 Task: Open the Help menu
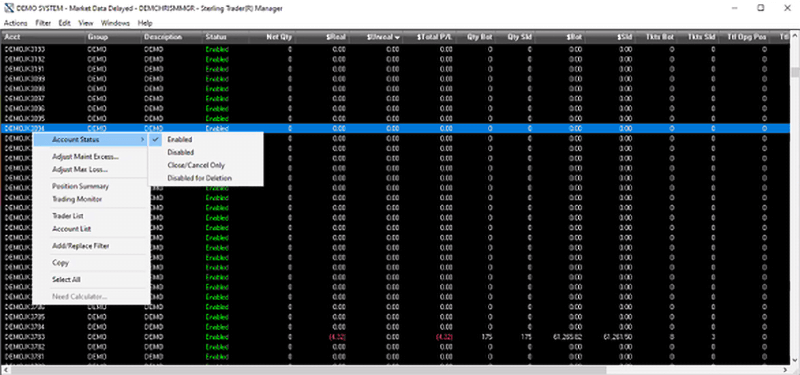(145, 23)
